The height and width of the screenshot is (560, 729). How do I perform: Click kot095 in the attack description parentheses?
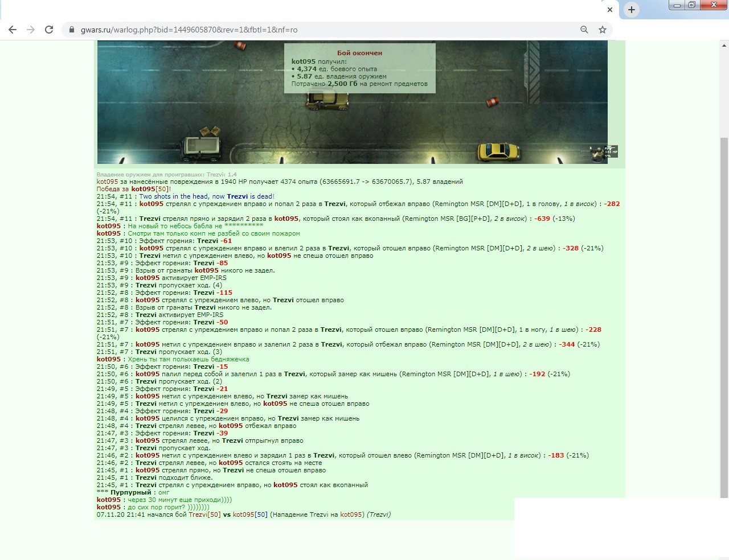(351, 515)
